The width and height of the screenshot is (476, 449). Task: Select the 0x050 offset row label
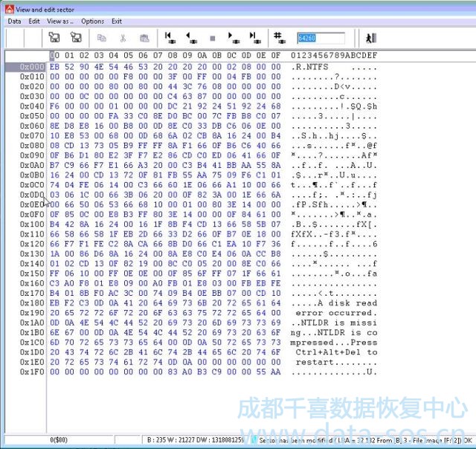32,116
